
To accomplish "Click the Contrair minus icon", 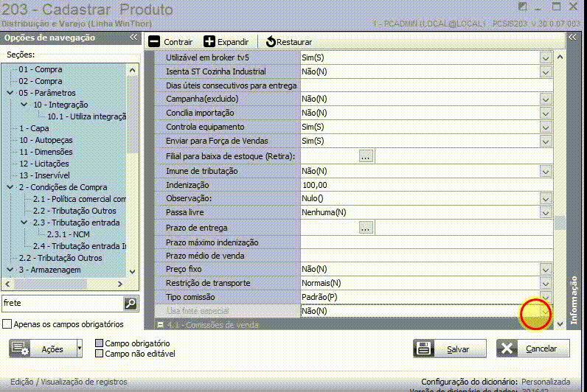I will tap(154, 41).
